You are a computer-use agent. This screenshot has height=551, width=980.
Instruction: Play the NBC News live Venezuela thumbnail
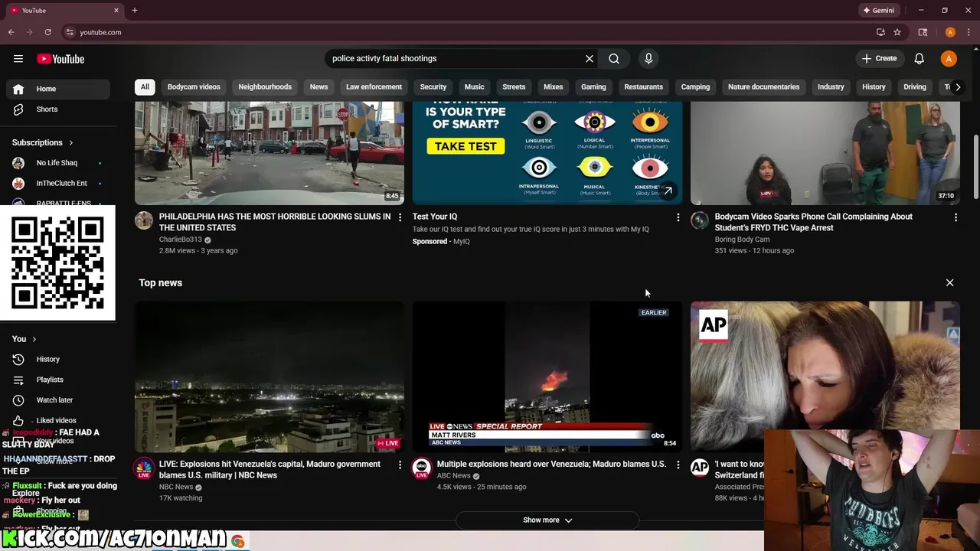point(269,377)
